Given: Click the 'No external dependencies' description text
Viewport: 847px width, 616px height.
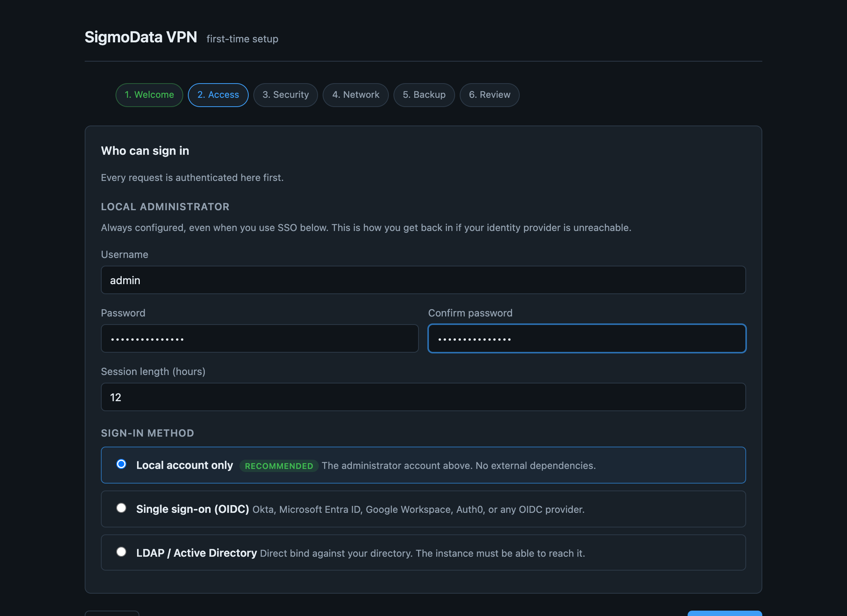Looking at the screenshot, I should pyautogui.click(x=459, y=465).
